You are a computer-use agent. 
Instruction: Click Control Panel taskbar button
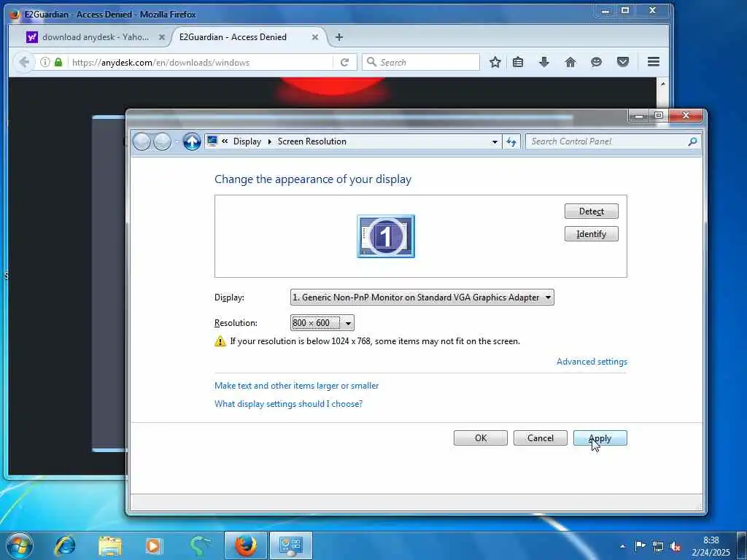coord(291,545)
